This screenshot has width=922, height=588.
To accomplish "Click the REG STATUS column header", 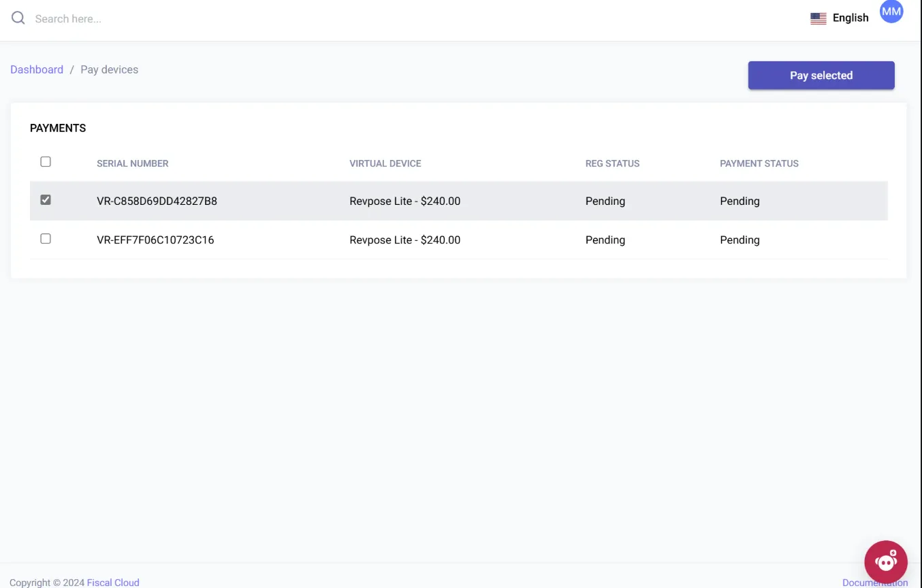I will pos(612,163).
